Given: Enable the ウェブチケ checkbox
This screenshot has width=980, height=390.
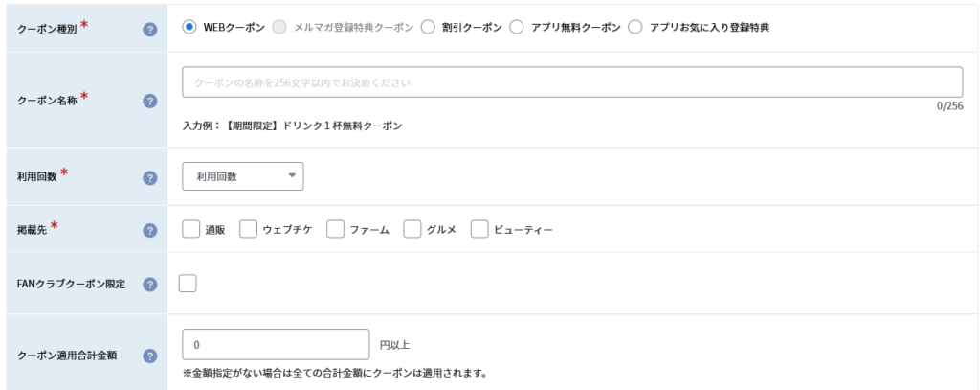Looking at the screenshot, I should (248, 230).
